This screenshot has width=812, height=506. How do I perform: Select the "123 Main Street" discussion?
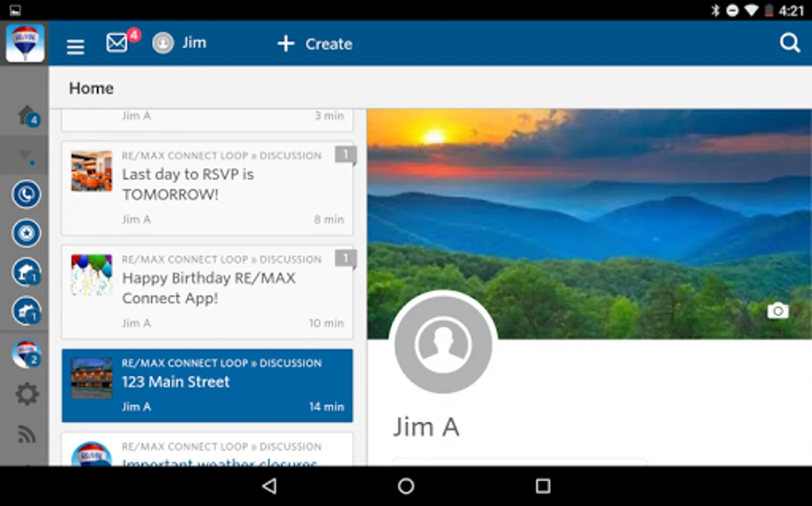(x=207, y=386)
